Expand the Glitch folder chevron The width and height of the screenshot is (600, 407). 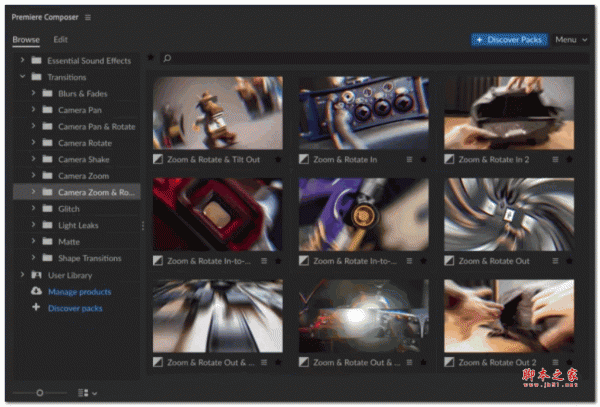33,208
